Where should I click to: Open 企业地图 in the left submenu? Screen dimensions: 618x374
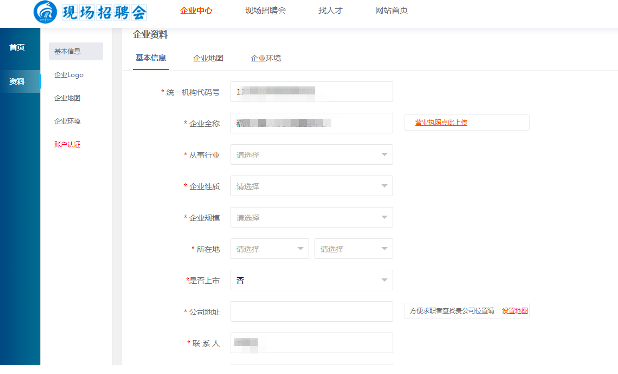67,98
